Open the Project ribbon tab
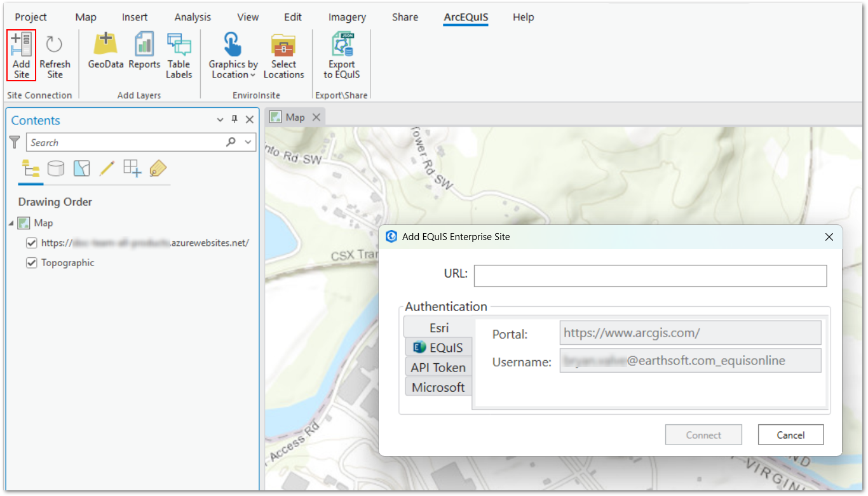 click(31, 17)
